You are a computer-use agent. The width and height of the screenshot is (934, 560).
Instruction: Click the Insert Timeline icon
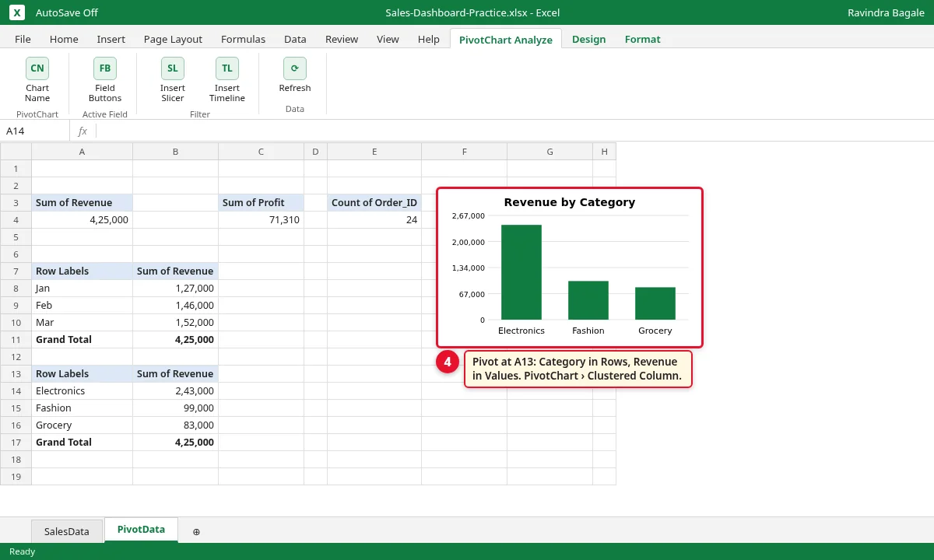[227, 68]
